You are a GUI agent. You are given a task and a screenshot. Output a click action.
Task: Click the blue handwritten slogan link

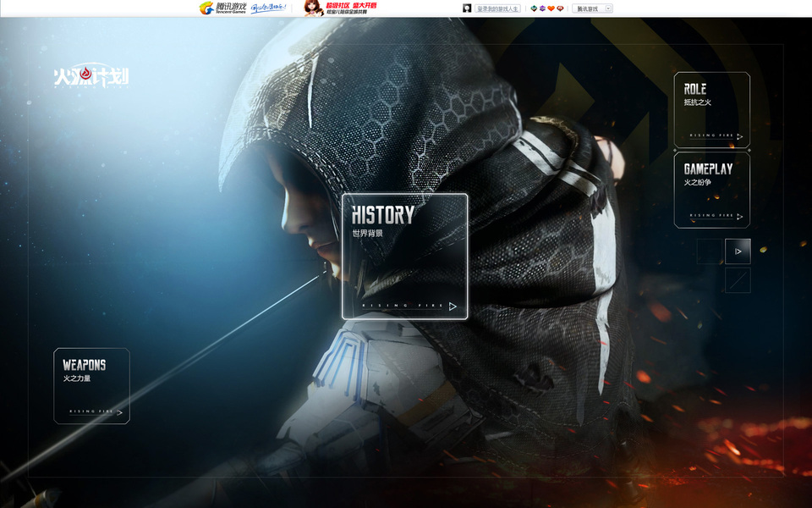point(268,8)
